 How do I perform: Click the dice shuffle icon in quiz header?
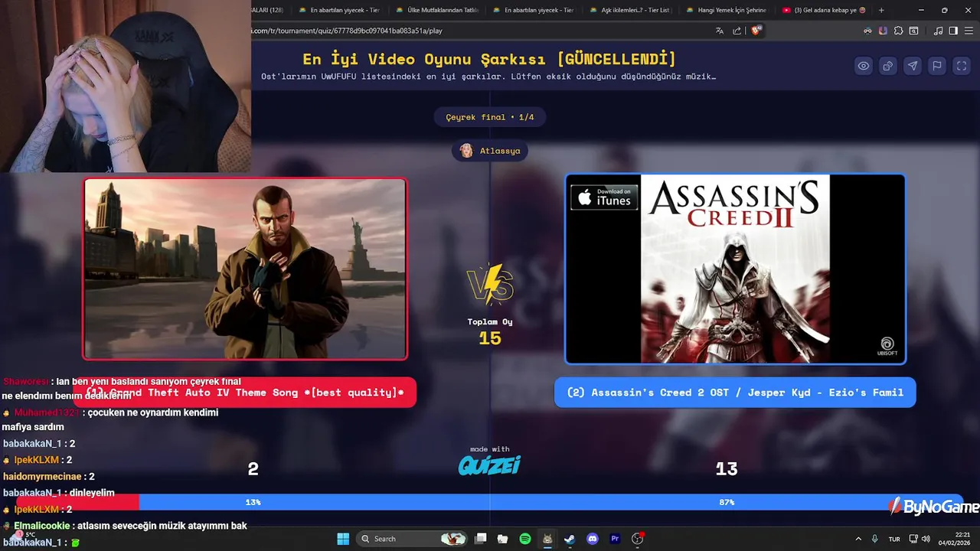tap(888, 66)
